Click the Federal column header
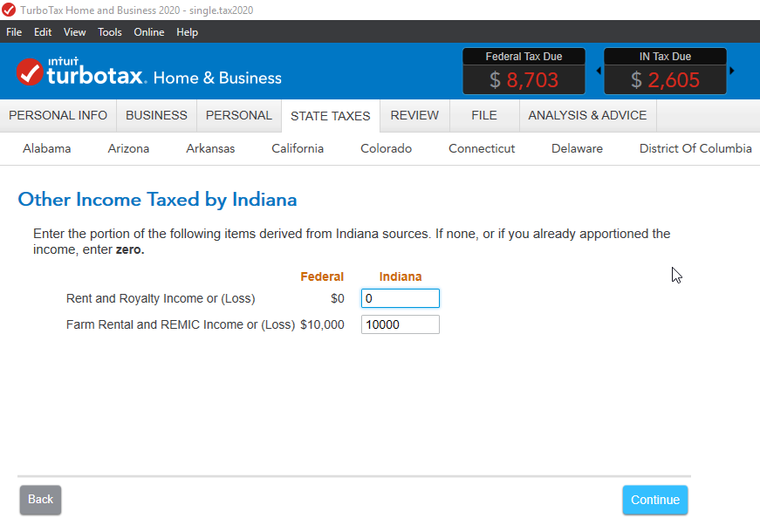The height and width of the screenshot is (532, 760). (322, 276)
